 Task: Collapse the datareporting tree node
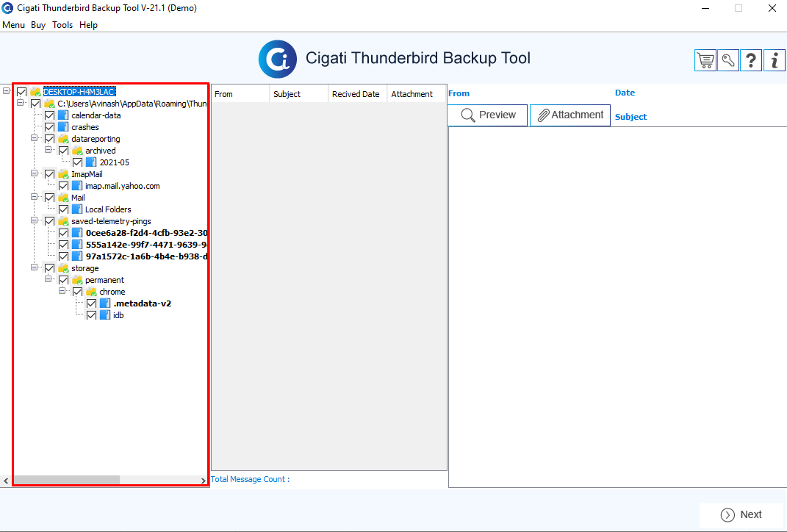click(35, 138)
